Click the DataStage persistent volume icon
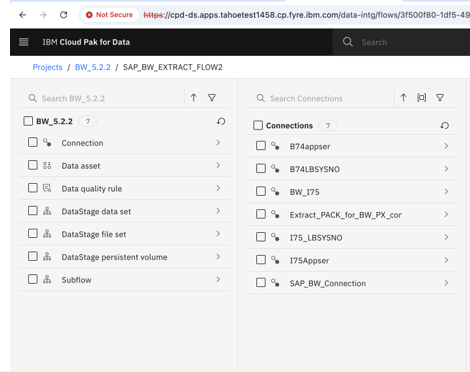This screenshot has height=372, width=470. click(47, 257)
